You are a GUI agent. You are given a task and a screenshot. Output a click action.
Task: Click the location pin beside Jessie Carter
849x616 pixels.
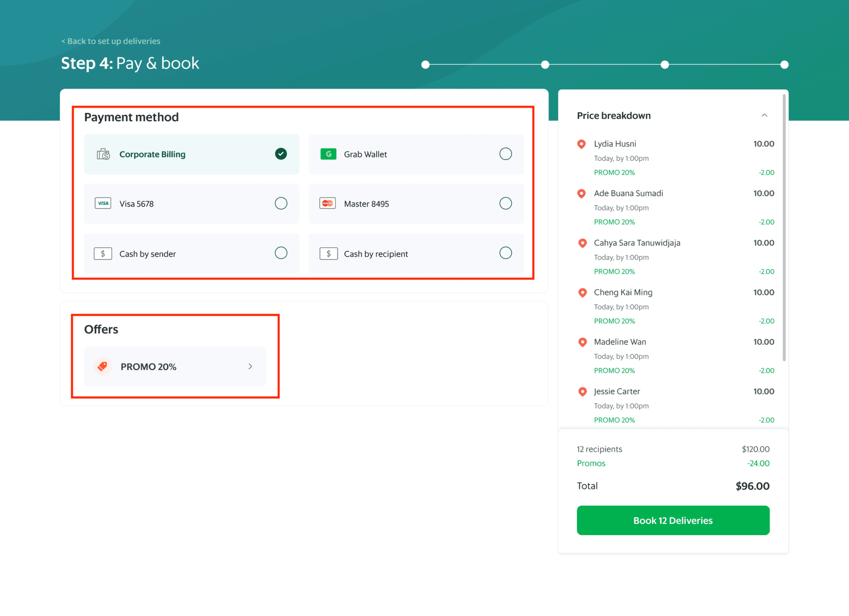click(582, 392)
